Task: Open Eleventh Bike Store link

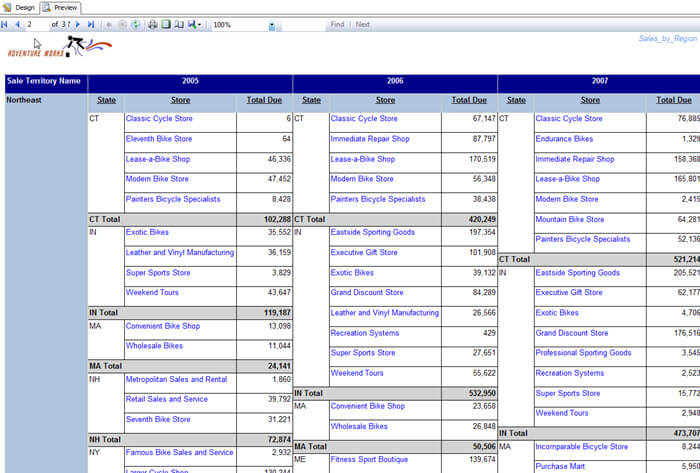Action: tap(159, 139)
